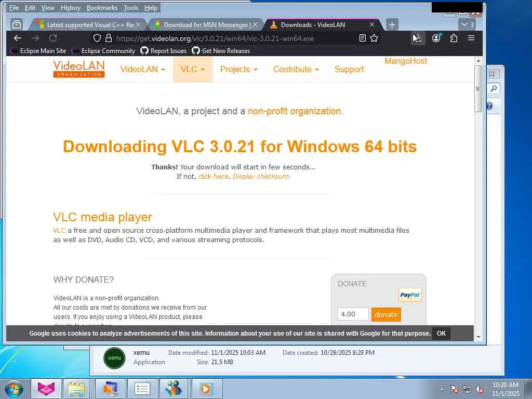
Task: Click the 'click here' download link
Action: [x=213, y=177]
